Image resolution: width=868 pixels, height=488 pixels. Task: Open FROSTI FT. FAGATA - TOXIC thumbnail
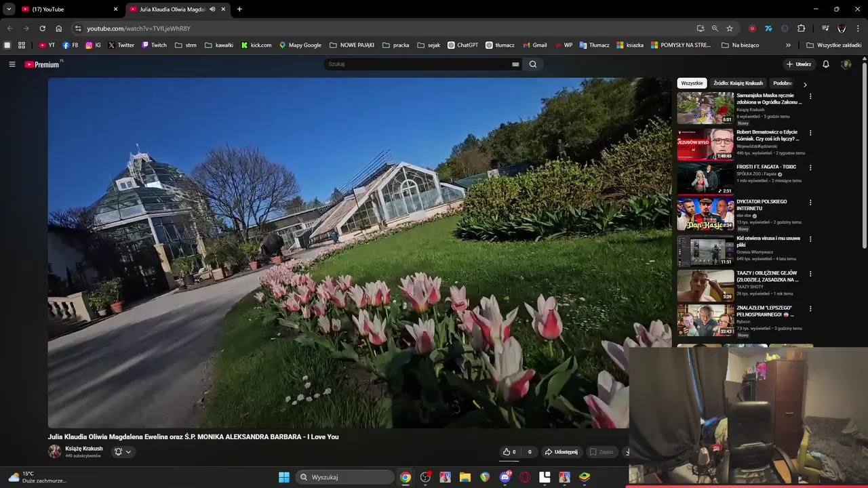705,179
